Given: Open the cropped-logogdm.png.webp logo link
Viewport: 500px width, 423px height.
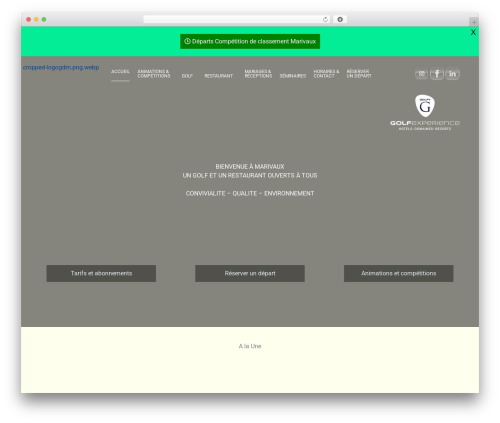Looking at the screenshot, I should click(61, 67).
